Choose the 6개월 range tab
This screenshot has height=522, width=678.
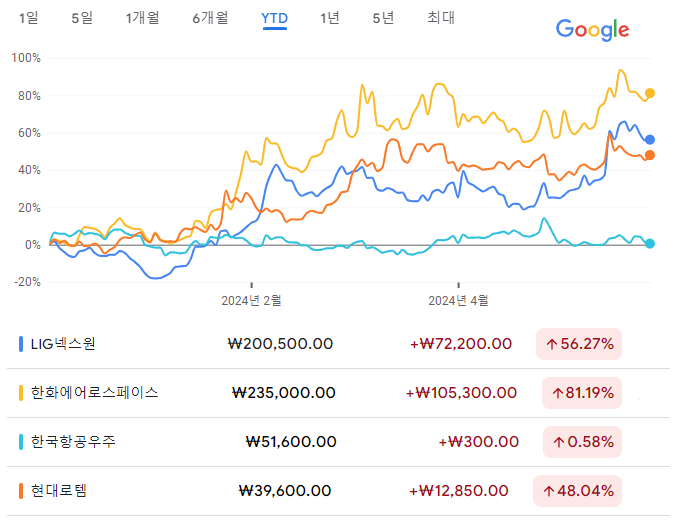(x=210, y=18)
